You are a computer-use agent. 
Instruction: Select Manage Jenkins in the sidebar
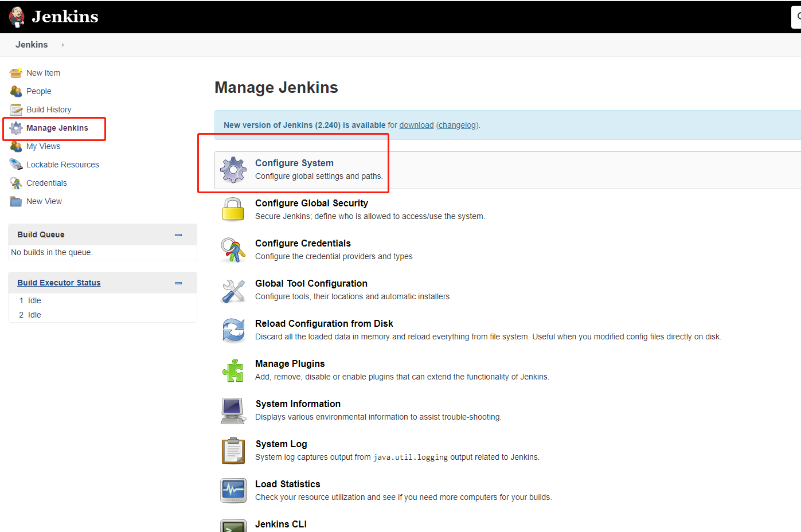coord(55,128)
